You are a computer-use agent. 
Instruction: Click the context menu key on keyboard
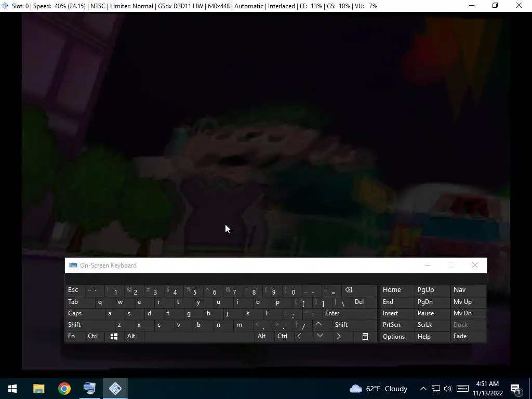pyautogui.click(x=365, y=336)
